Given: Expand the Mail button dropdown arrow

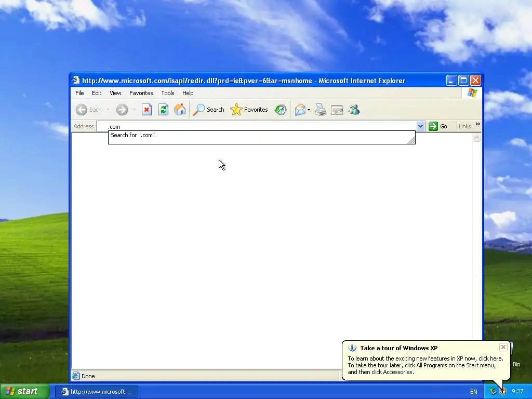Looking at the screenshot, I should [309, 110].
